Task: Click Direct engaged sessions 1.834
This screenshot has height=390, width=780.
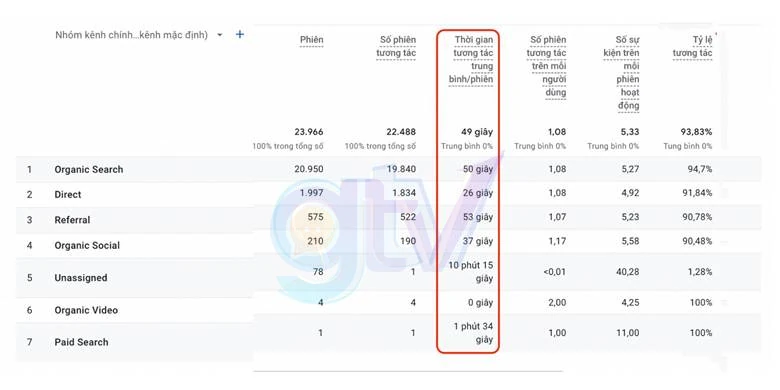Action: [x=404, y=193]
